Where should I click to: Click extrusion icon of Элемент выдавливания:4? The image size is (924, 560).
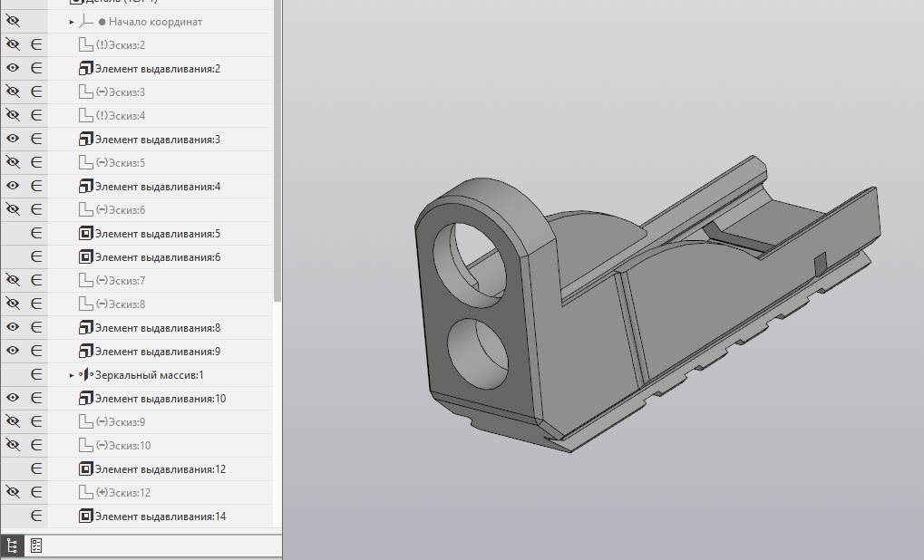pos(86,186)
